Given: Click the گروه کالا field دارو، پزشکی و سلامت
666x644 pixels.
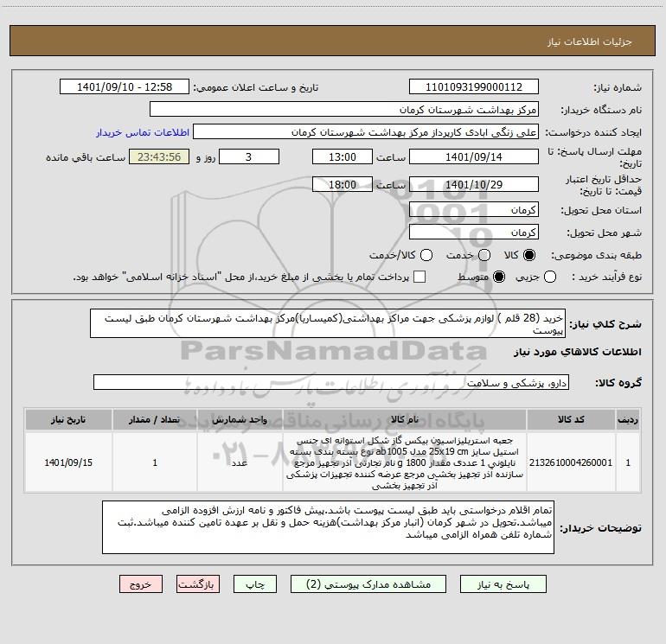Looking at the screenshot, I should tap(331, 382).
